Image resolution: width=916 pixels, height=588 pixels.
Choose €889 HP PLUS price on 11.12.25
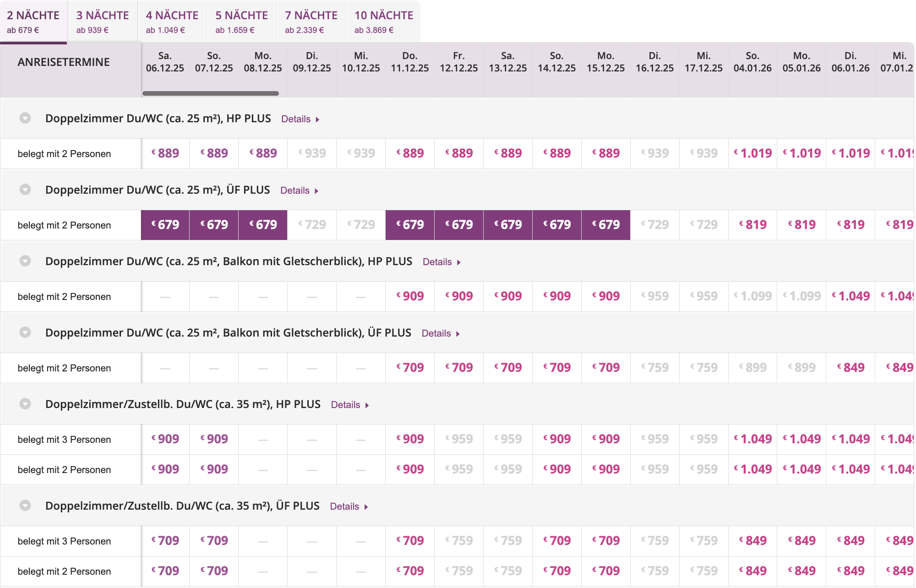coord(410,153)
